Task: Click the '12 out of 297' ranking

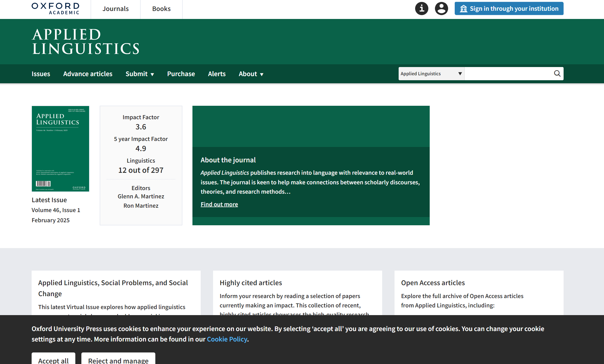Action: click(141, 170)
